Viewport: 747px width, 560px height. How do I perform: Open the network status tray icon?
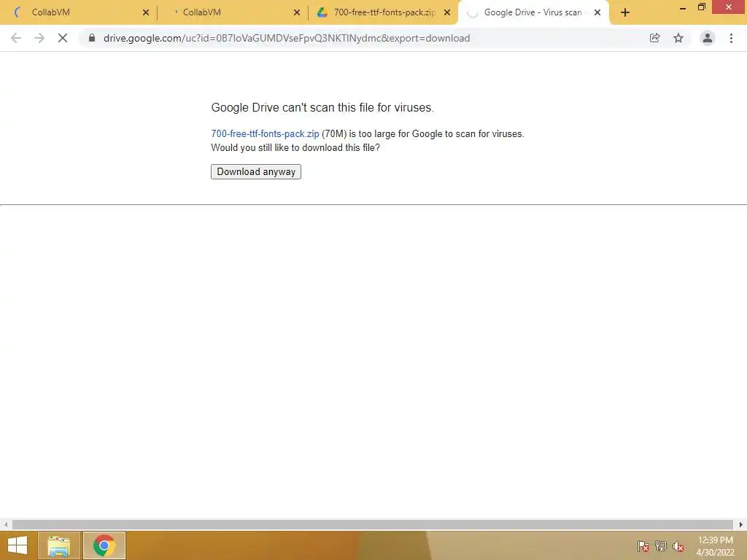coord(661,546)
